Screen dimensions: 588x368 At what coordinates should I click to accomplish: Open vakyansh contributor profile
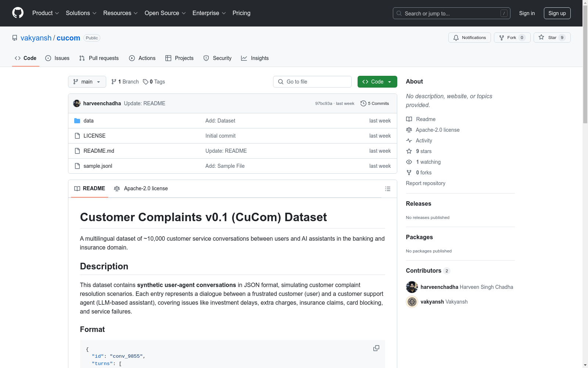pyautogui.click(x=432, y=302)
